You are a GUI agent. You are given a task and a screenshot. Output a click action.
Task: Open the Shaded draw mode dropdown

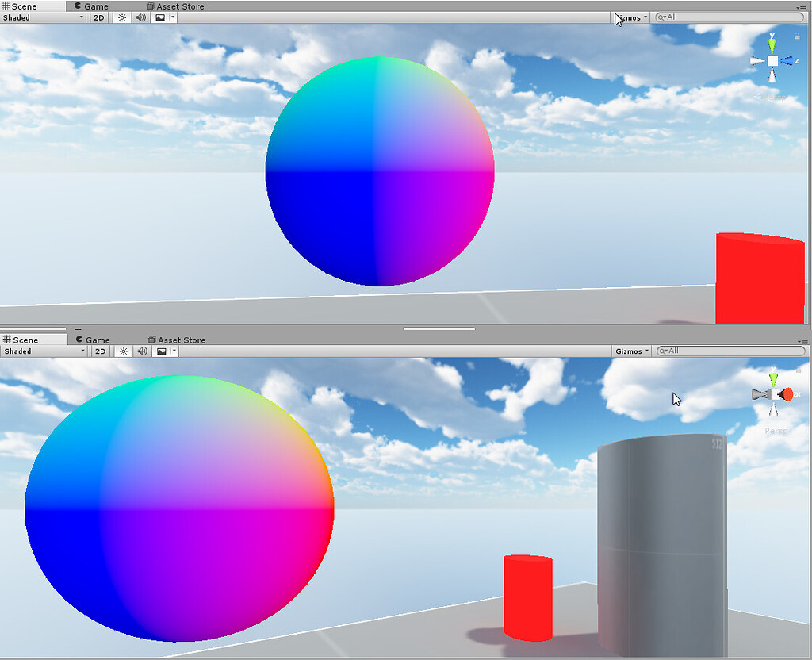(40, 17)
